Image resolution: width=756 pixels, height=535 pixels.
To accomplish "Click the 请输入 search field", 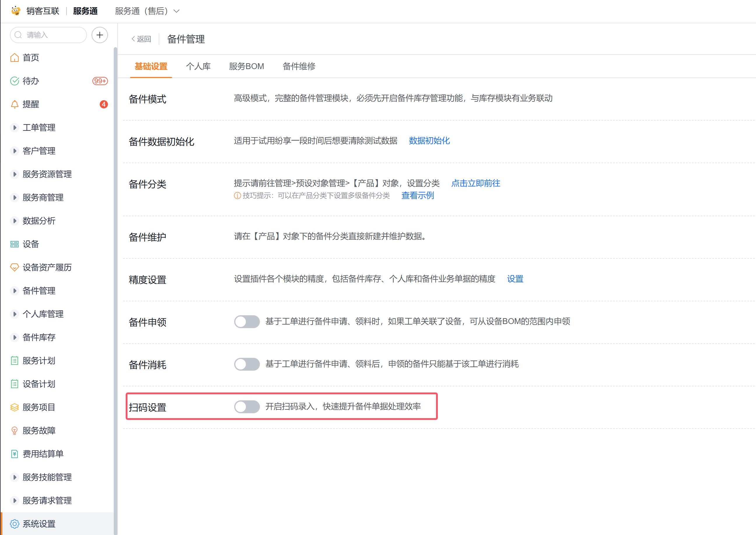I will coord(53,35).
